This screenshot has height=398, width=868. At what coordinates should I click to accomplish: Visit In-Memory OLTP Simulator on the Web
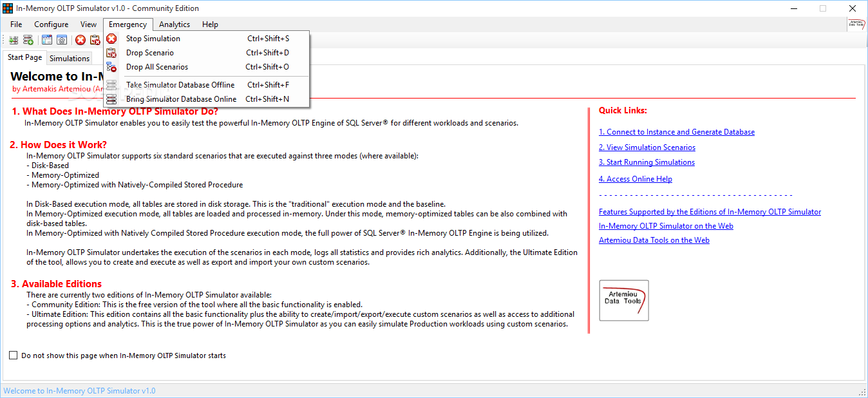pyautogui.click(x=666, y=226)
